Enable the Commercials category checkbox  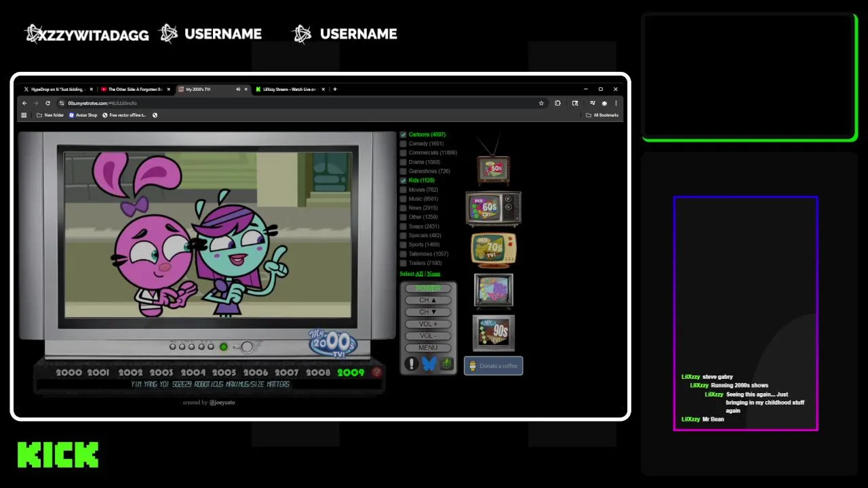(x=403, y=153)
